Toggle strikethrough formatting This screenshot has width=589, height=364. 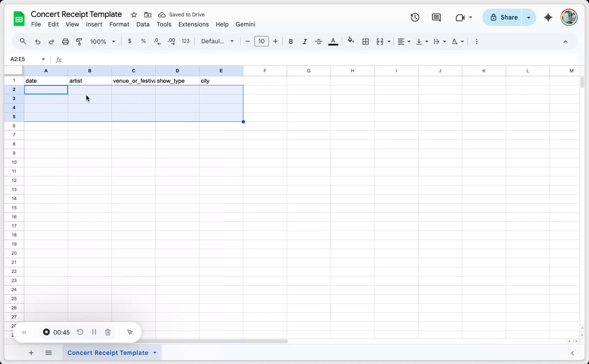coord(319,42)
